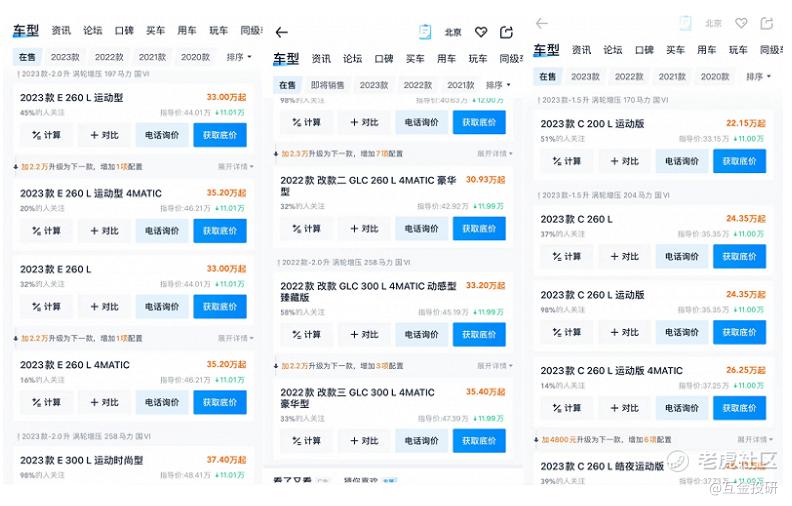This screenshot has width=792, height=506.
Task: Open 2023款 C 260 L 皓夜运动版 listing
Action: click(602, 467)
